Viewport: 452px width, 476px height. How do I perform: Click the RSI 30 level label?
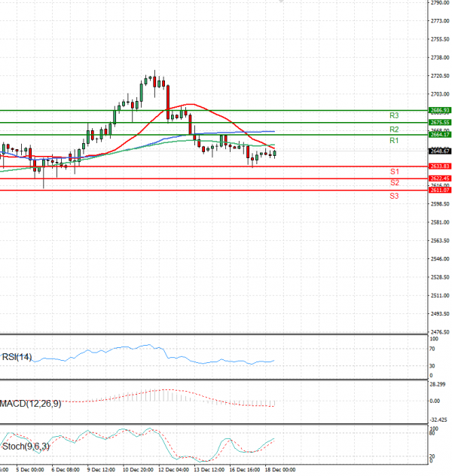(432, 366)
